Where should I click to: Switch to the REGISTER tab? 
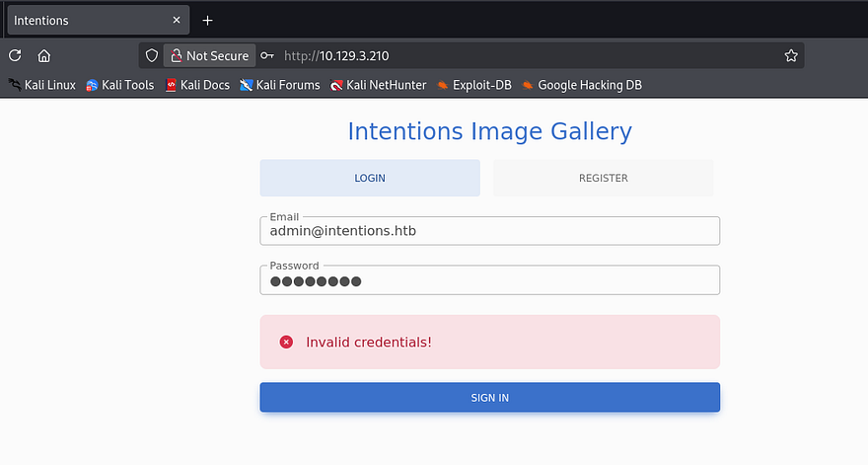603,179
